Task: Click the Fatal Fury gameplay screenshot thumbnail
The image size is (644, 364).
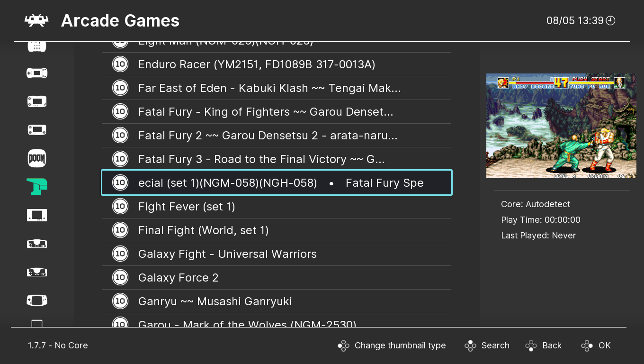Action: pos(561,126)
